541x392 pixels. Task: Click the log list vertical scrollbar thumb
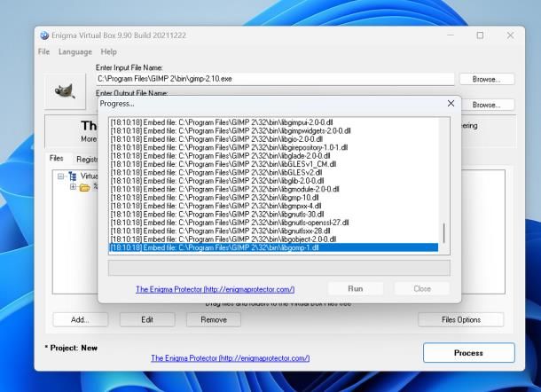coord(444,233)
